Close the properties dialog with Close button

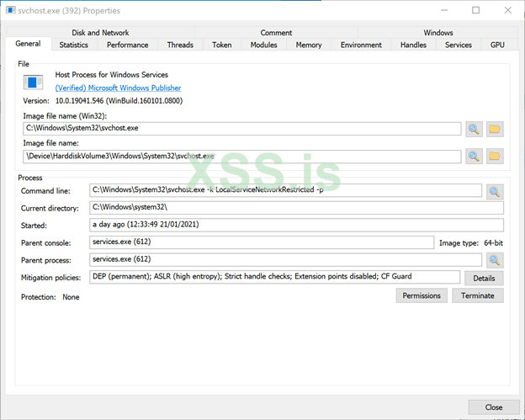(494, 407)
